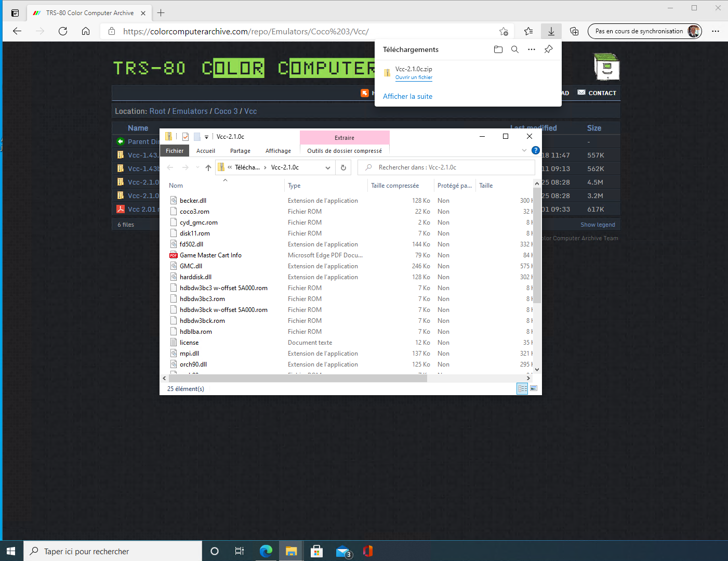
Task: Click the New Folder icon in Explorer title bar
Action: 197,137
